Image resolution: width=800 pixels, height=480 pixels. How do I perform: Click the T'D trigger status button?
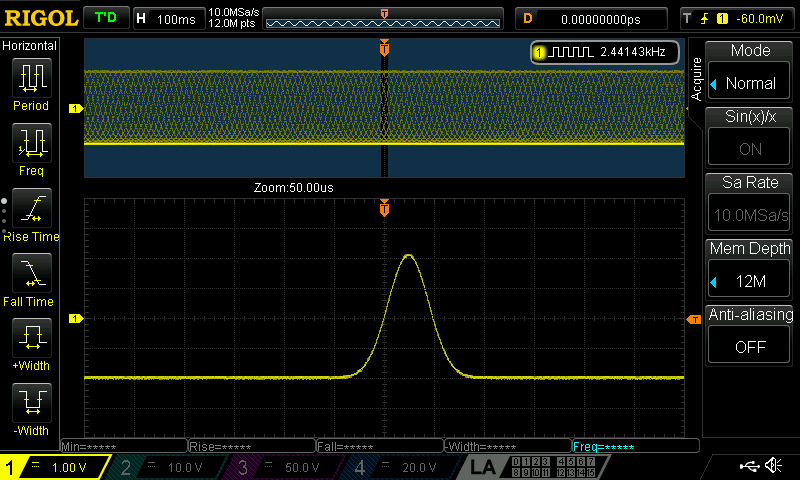pyautogui.click(x=105, y=18)
